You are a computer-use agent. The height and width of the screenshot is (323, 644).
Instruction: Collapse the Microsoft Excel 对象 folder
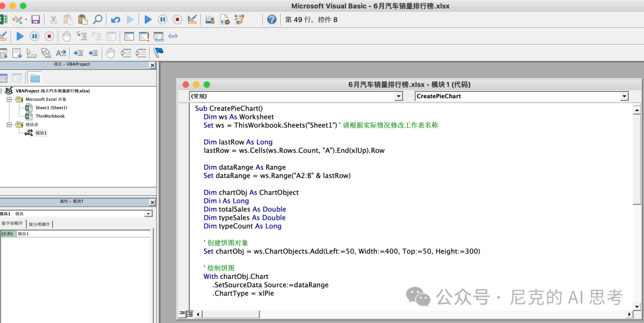(x=8, y=99)
